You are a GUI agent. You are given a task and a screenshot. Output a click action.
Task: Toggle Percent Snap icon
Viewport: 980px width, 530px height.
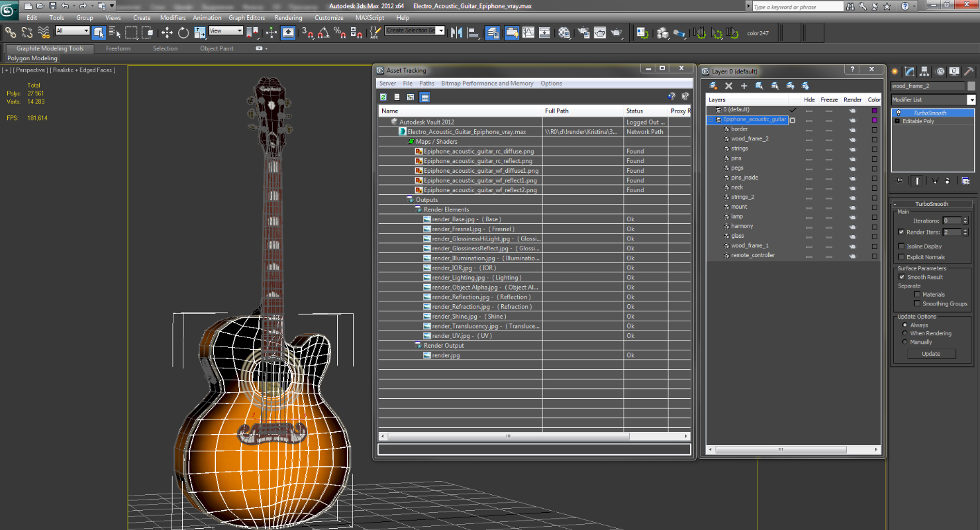pyautogui.click(x=340, y=32)
